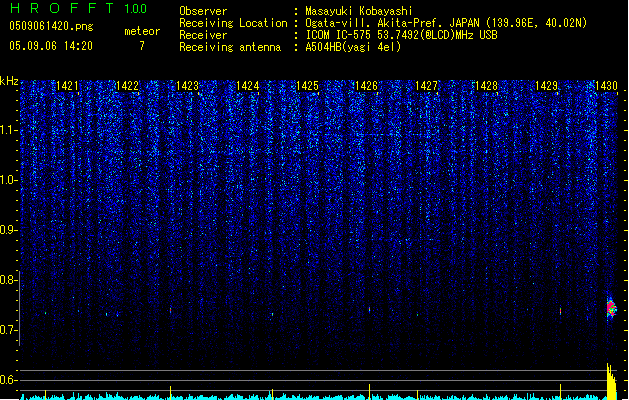Screen dimensions: 629x400
Task: Click the 0.9 kHz frequency axis label
Action: [x=8, y=230]
